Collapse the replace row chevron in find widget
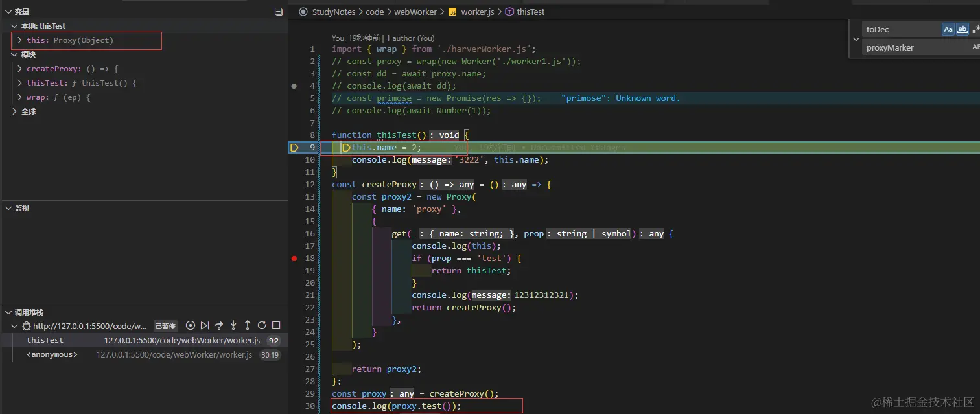 [x=856, y=38]
